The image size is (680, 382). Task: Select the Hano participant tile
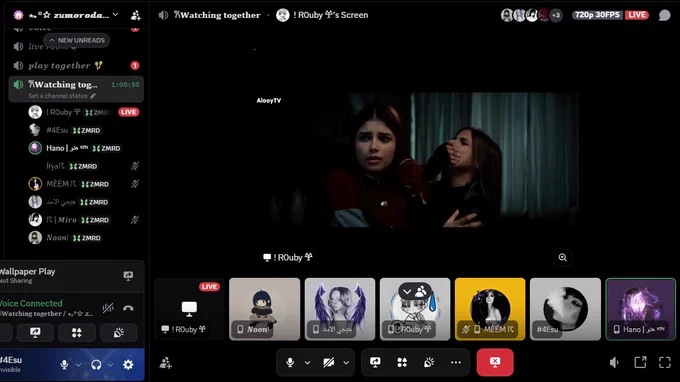pos(641,309)
